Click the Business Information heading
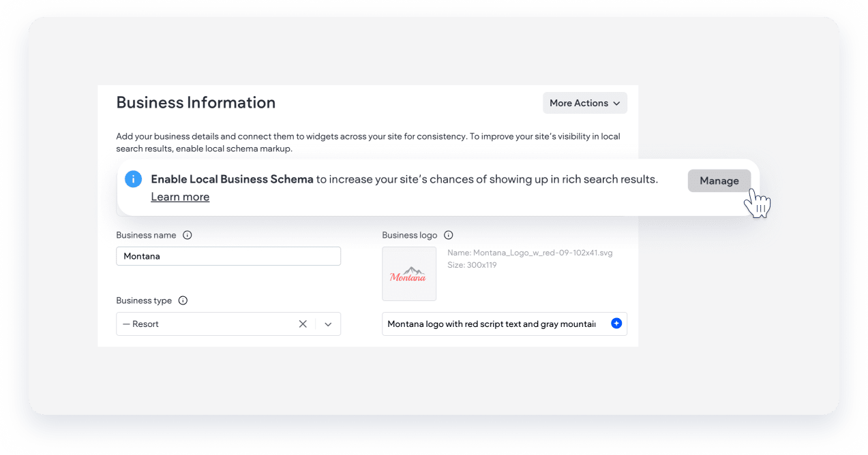The image size is (868, 455). tap(196, 102)
